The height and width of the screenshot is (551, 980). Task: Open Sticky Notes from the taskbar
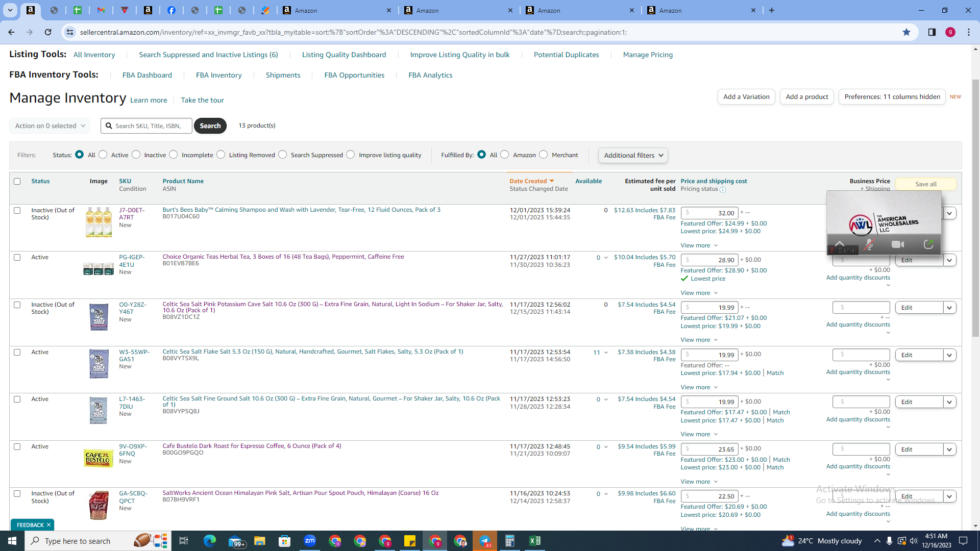pos(410,541)
